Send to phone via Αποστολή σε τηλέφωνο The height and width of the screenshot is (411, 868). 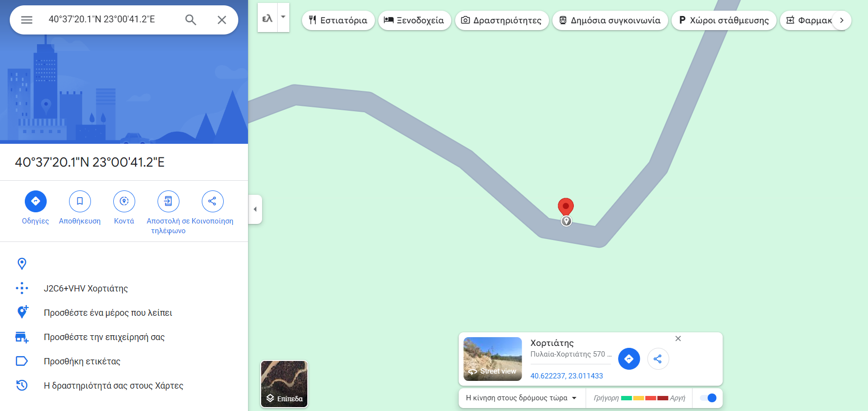pyautogui.click(x=168, y=202)
